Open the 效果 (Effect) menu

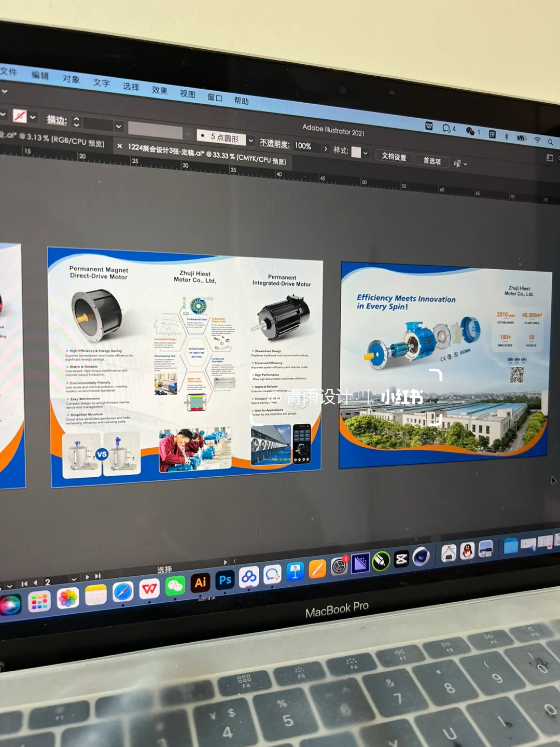160,90
